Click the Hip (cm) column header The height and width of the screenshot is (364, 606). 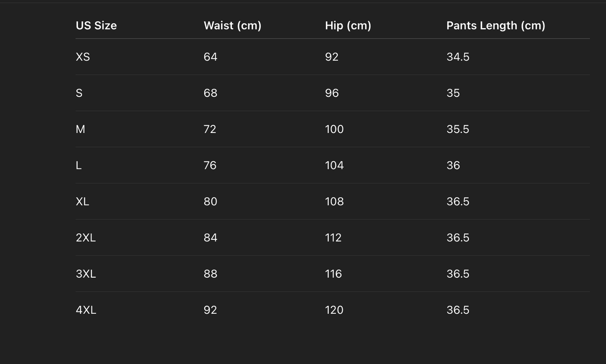(348, 26)
